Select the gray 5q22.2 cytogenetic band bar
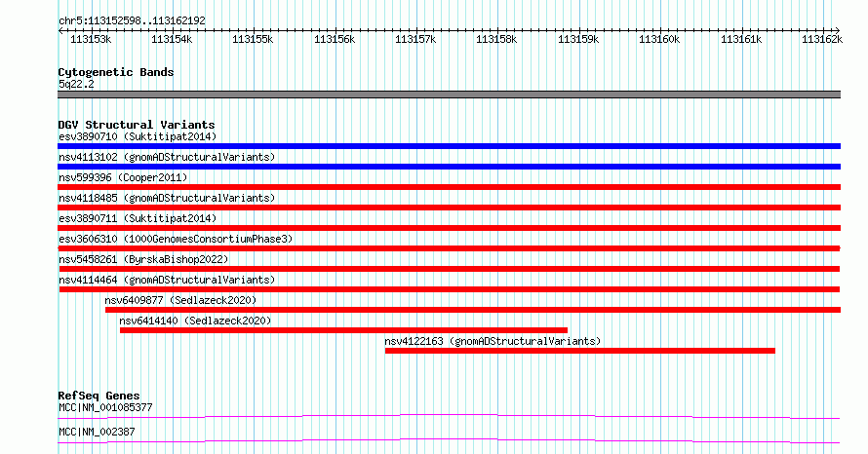Screen dimensions: 868x454 (449, 95)
